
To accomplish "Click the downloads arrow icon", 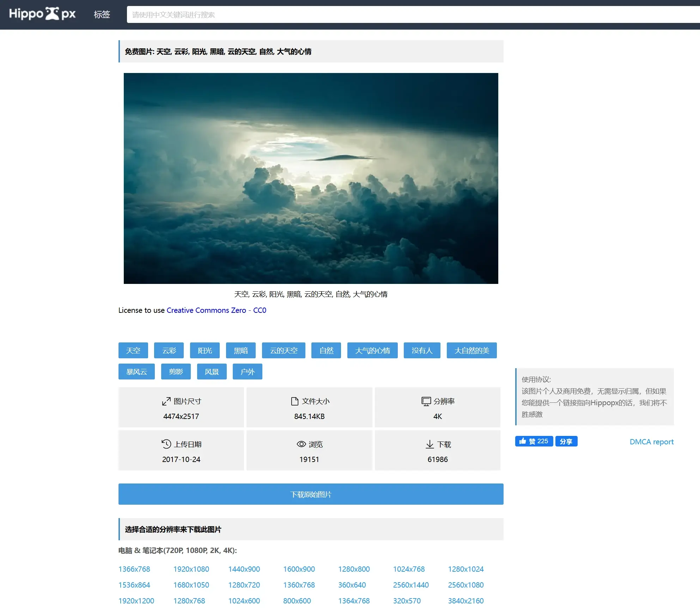I will point(430,444).
